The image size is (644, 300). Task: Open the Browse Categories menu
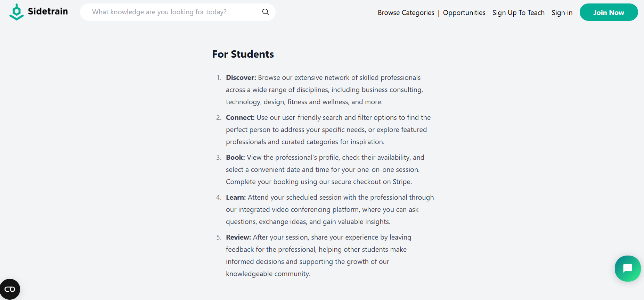click(406, 12)
